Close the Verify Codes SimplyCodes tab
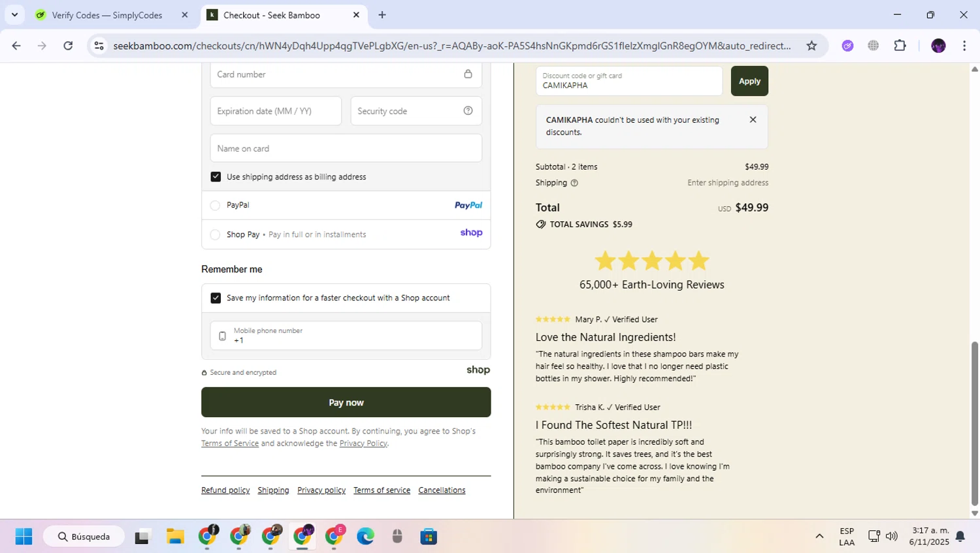Image resolution: width=980 pixels, height=553 pixels. (x=185, y=15)
